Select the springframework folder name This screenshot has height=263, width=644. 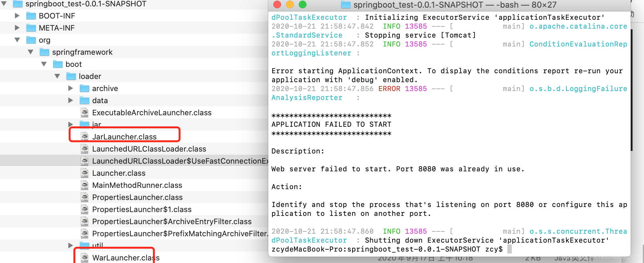82,52
